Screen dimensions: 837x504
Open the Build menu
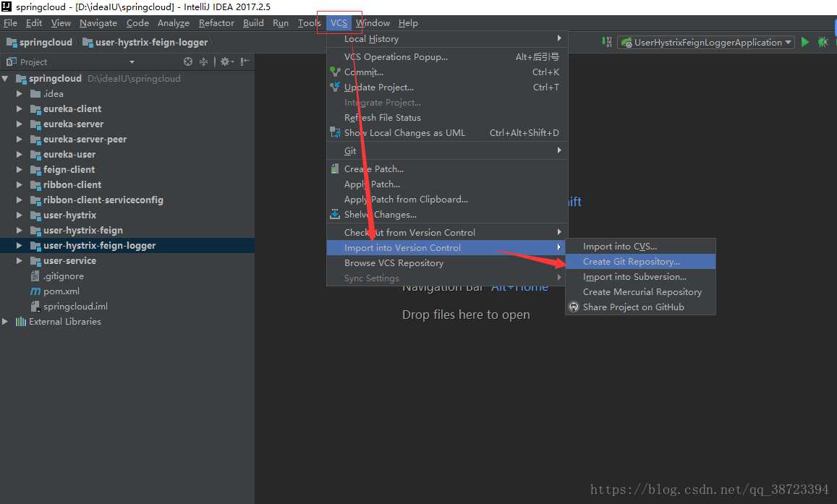253,23
